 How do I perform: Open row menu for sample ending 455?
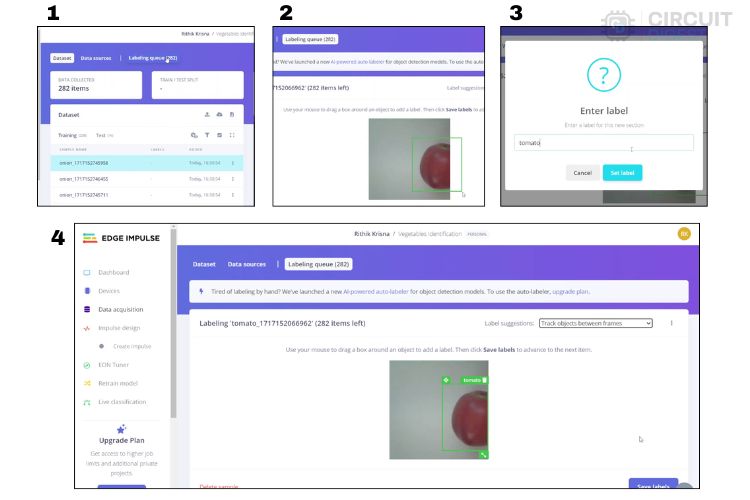click(233, 179)
